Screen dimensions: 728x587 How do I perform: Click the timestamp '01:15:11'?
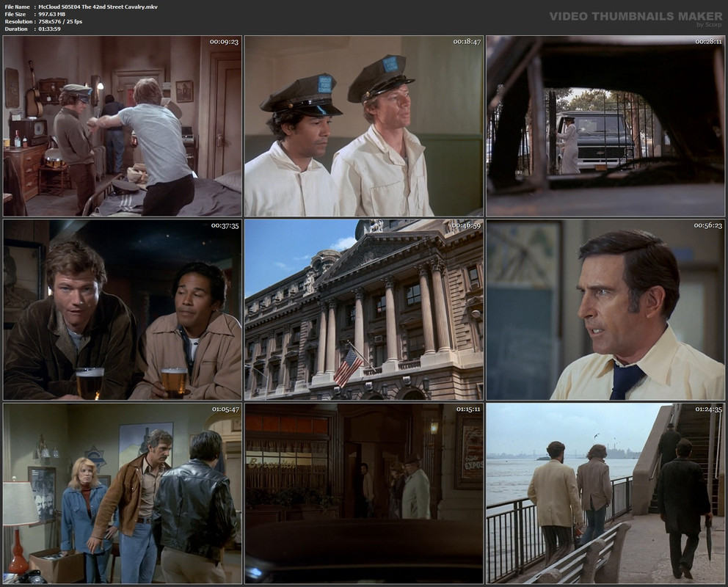468,409
